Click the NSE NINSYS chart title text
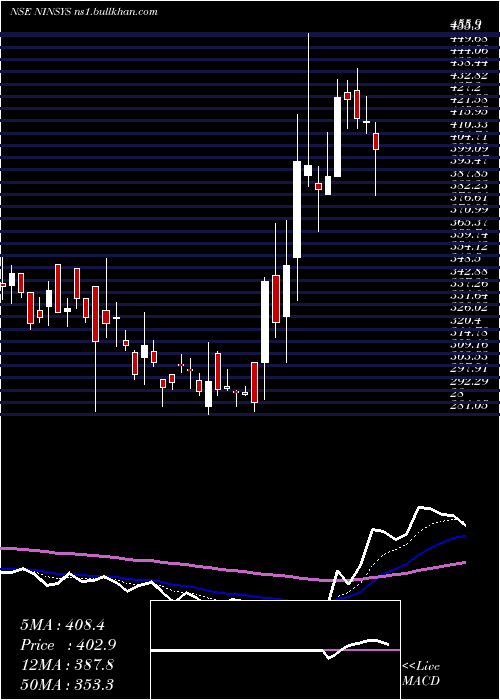This screenshot has height=700, width=500. [84, 11]
